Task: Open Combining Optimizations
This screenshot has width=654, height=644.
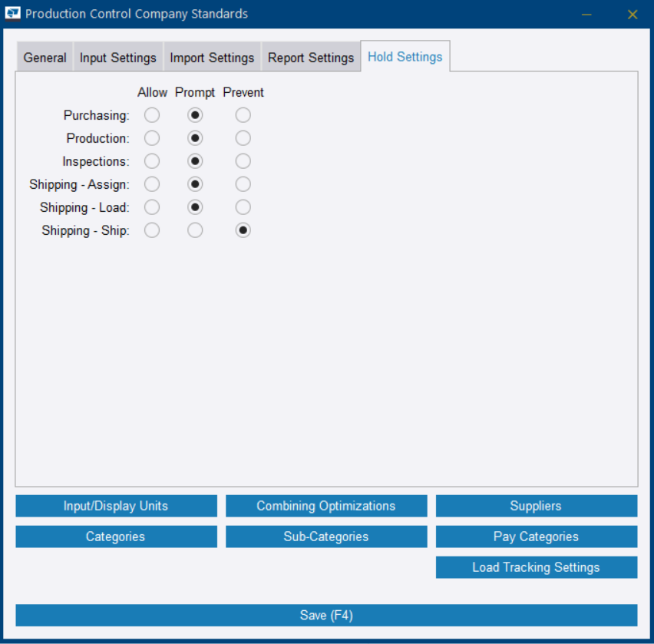Action: pos(326,506)
